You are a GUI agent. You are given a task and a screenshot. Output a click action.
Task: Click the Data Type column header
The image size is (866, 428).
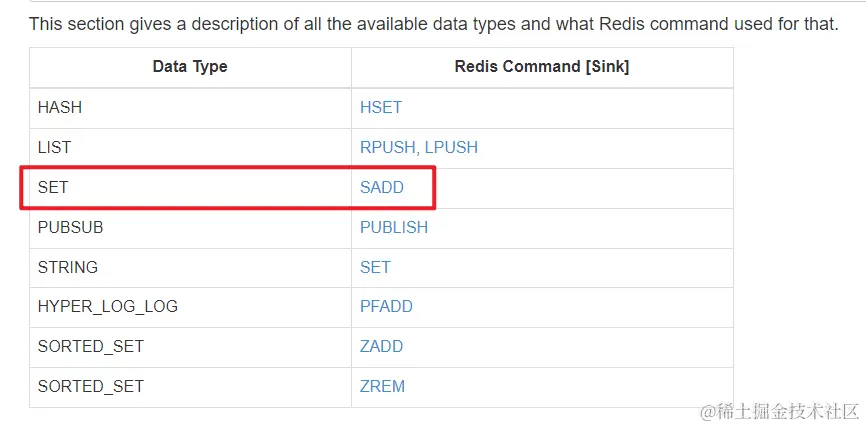190,67
